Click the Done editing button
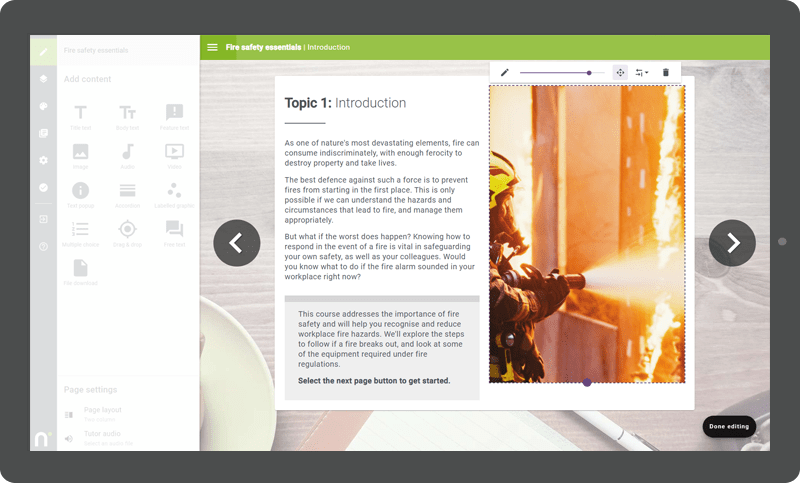Viewport: 800px width, 490px height. coord(729,426)
